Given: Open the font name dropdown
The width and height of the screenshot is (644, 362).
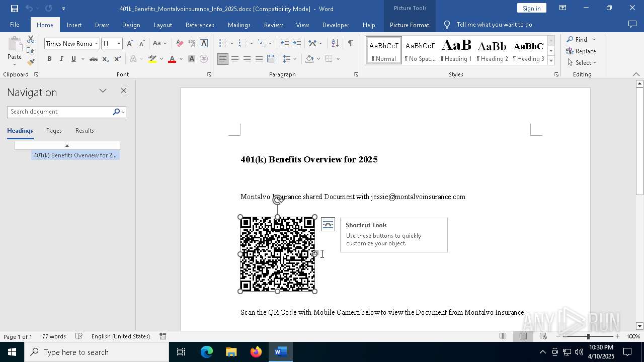Looking at the screenshot, I should (x=96, y=44).
